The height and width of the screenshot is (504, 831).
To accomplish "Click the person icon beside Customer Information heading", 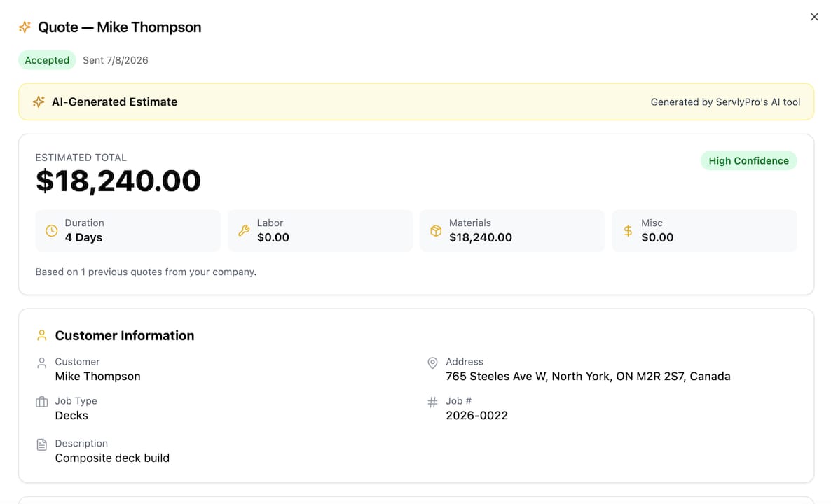I will 42,335.
